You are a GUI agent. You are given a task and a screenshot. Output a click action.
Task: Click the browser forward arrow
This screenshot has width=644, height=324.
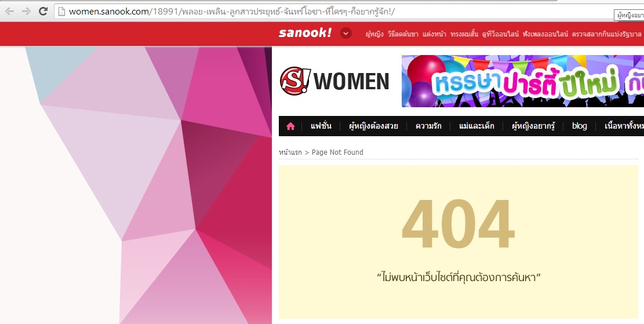click(x=26, y=11)
